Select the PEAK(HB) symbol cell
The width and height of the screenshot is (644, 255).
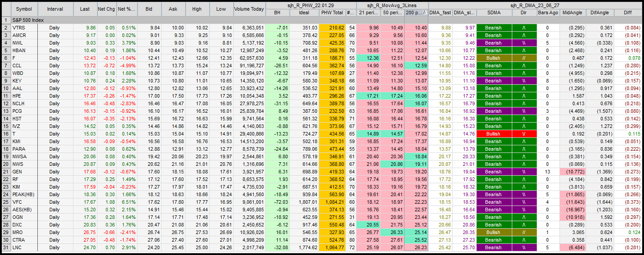click(x=23, y=194)
